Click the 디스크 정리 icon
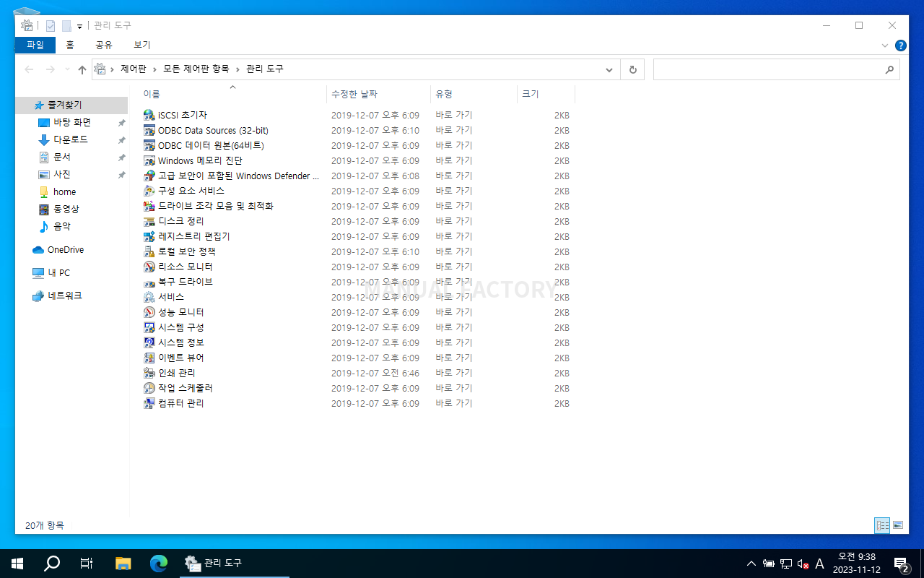Screen dimensions: 924x578 click(x=149, y=221)
